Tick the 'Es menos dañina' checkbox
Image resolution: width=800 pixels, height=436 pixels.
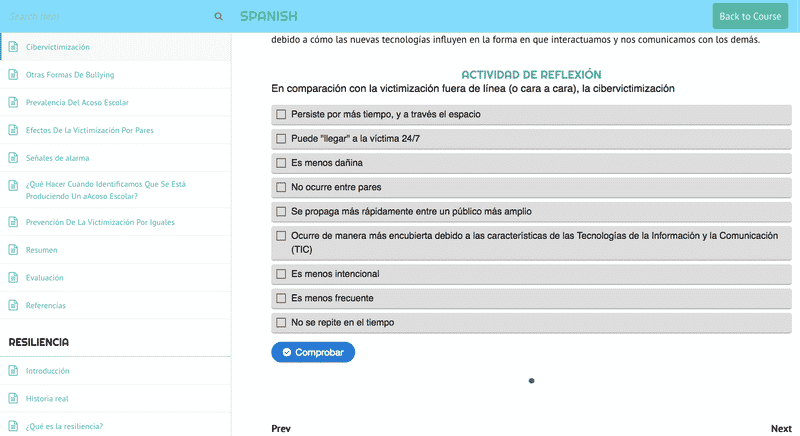[281, 163]
